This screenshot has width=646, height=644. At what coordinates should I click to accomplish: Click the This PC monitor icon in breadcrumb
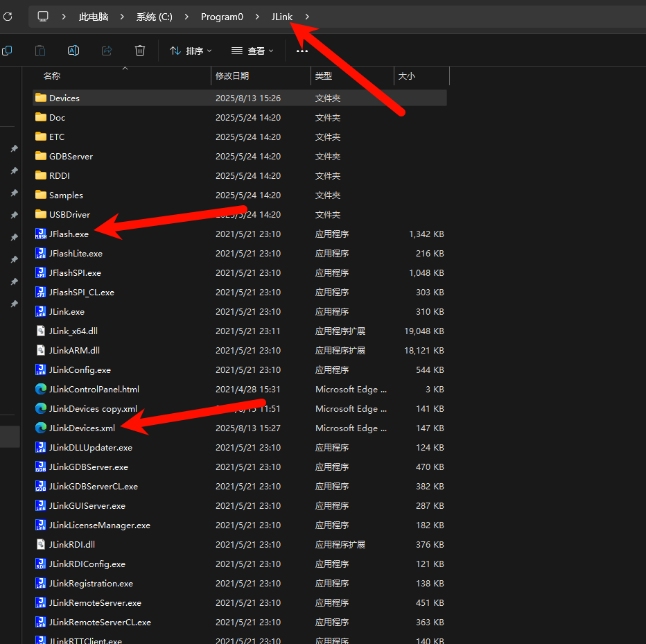43,17
